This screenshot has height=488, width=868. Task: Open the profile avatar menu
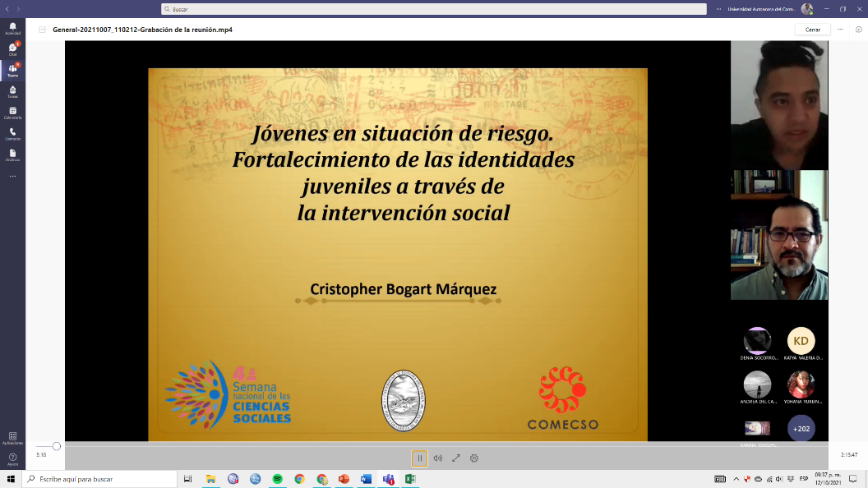[x=806, y=9]
